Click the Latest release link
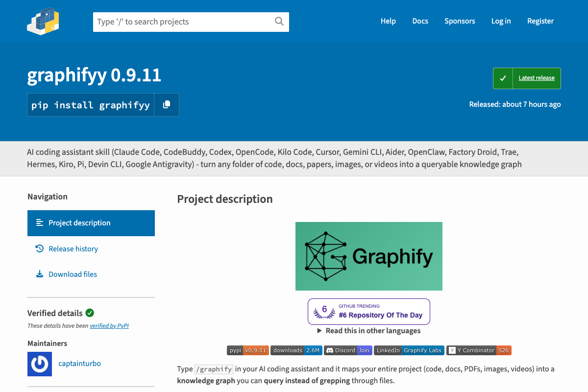This screenshot has height=392, width=588. click(x=537, y=78)
